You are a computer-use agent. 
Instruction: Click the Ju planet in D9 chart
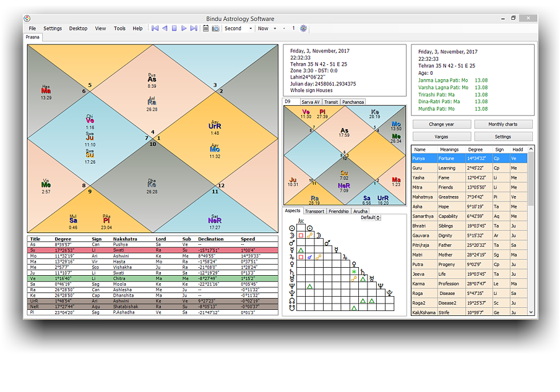pyautogui.click(x=293, y=179)
